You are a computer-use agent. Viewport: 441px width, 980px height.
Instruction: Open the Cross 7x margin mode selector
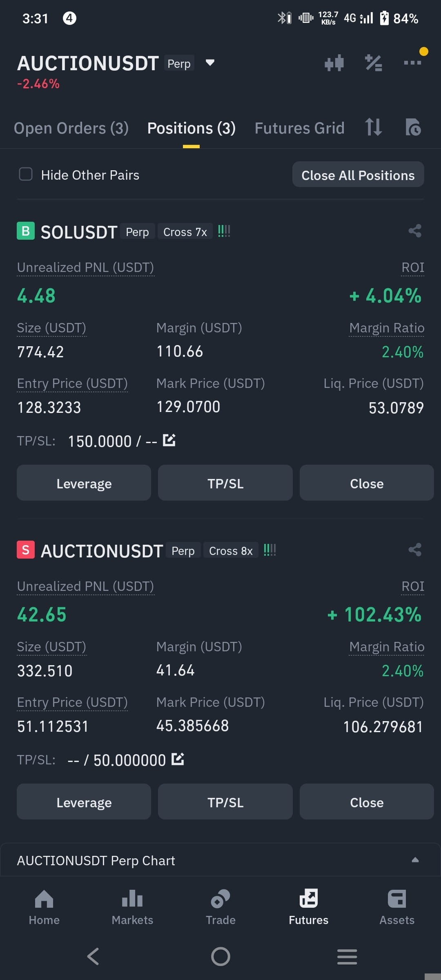pyautogui.click(x=185, y=232)
